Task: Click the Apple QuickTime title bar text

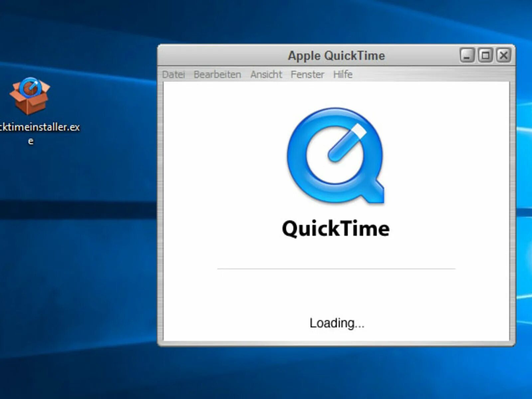Action: pos(336,56)
